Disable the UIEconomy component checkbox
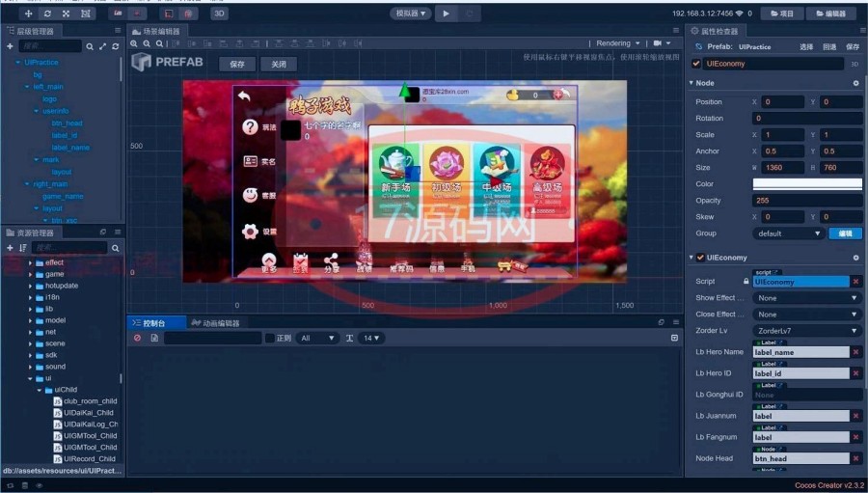This screenshot has width=868, height=493. click(x=700, y=258)
